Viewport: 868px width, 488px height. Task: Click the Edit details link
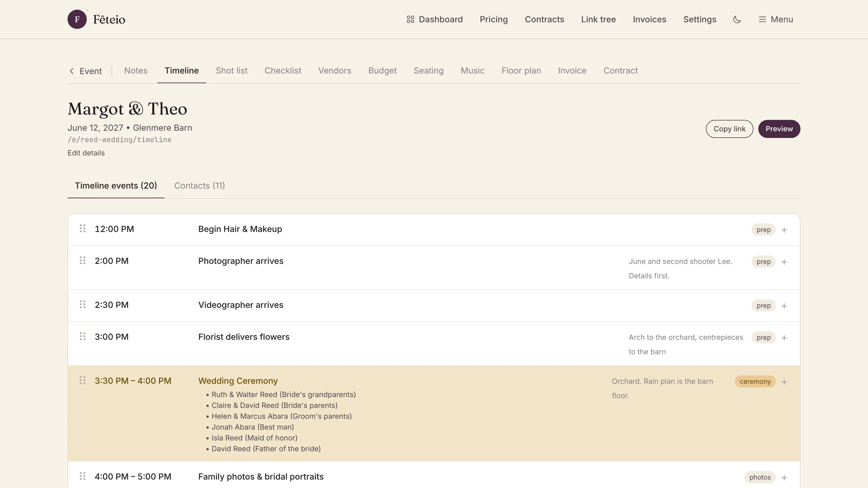tap(86, 153)
